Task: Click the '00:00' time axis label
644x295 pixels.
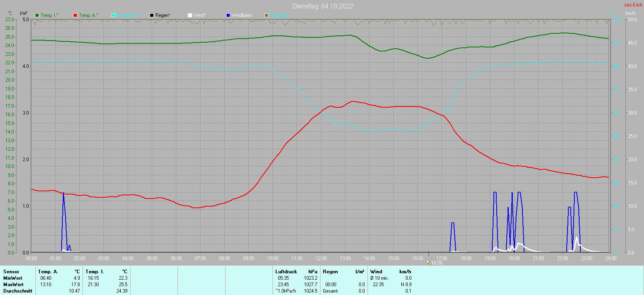Action: (31, 258)
